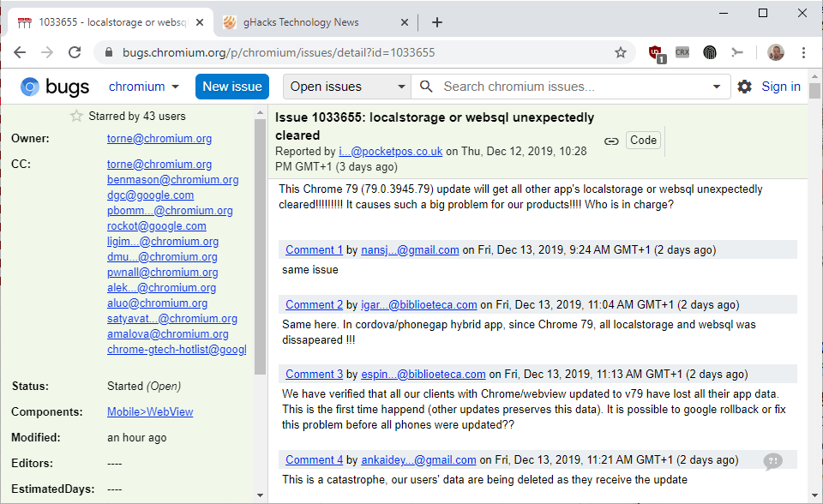Open the chromium project dropdown

tap(143, 87)
